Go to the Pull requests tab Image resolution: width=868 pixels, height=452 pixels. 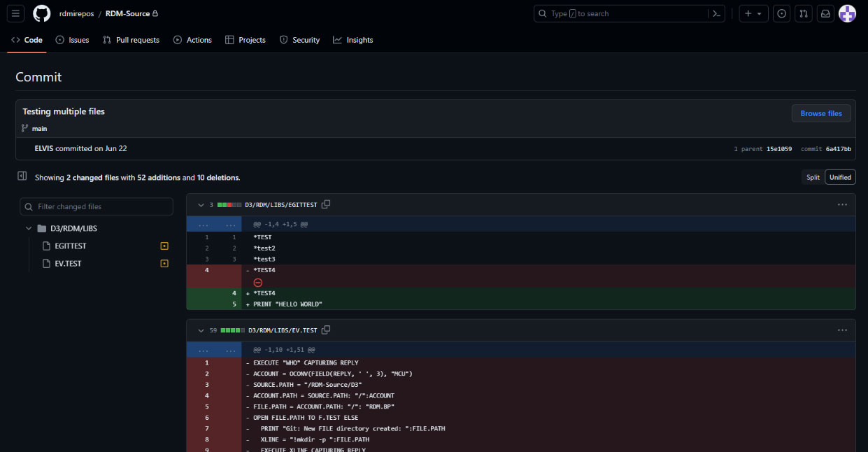[131, 40]
